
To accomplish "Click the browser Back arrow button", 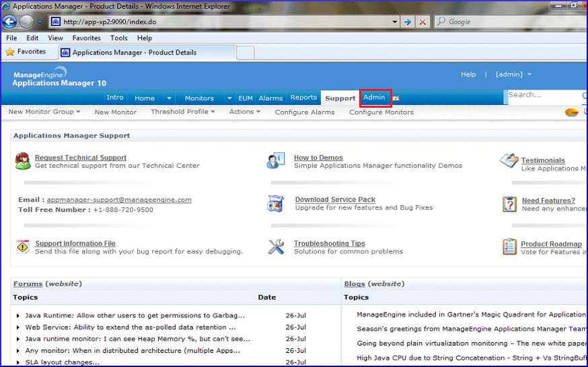I will pyautogui.click(x=9, y=22).
